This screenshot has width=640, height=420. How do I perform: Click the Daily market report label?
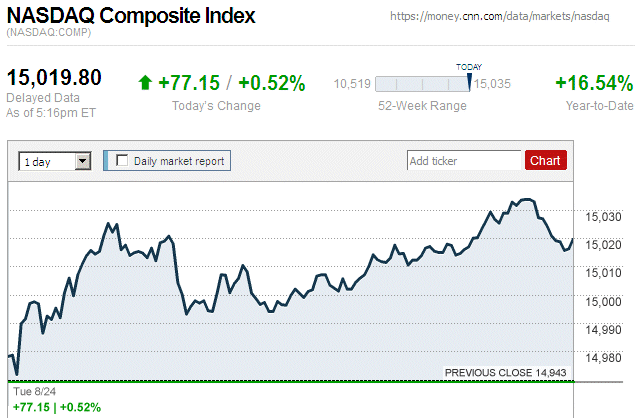(180, 160)
